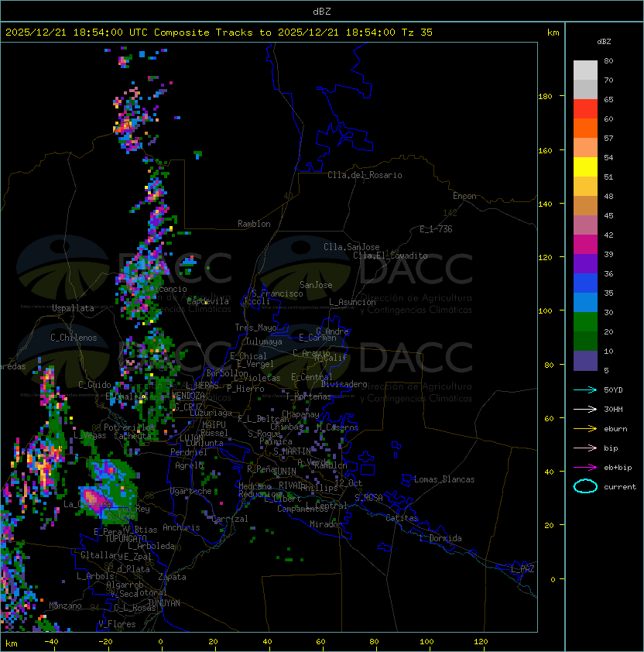Click the white 30HM arrow legend icon
Screen dimensions: 644x652
tap(585, 409)
